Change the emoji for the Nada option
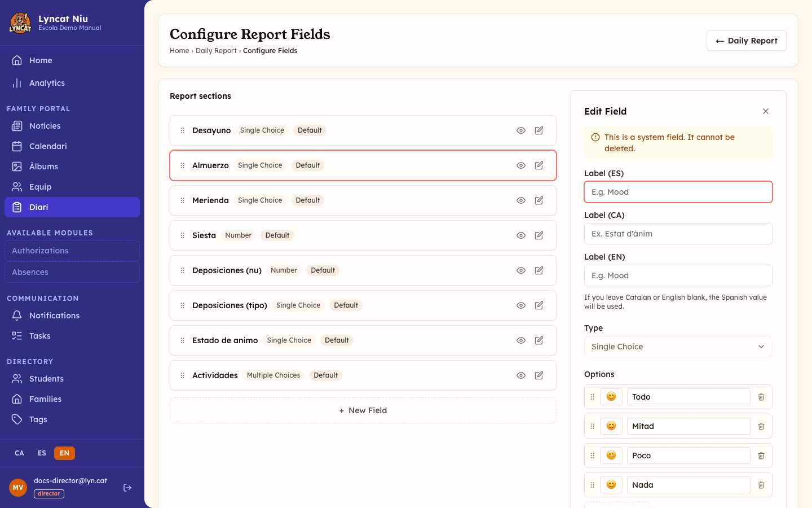 coord(611,485)
